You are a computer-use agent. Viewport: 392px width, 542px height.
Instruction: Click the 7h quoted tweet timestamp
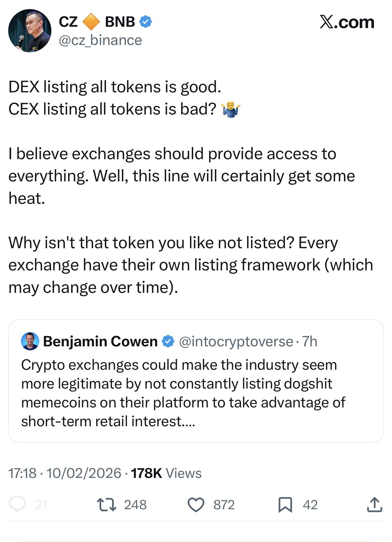pos(310,341)
